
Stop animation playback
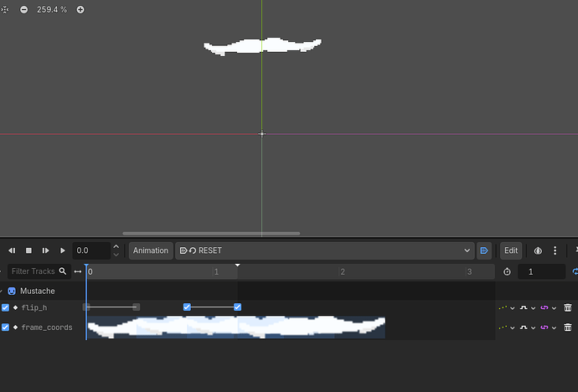(28, 250)
